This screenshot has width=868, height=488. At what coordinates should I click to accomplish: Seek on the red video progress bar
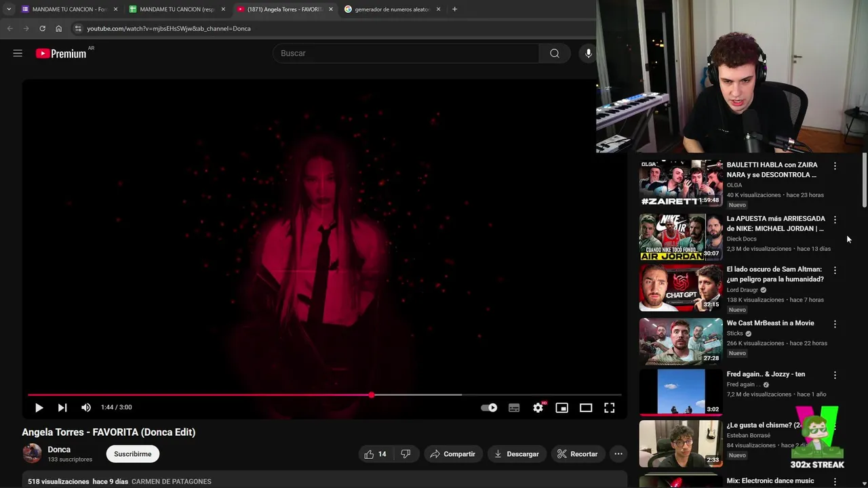tap(324, 394)
